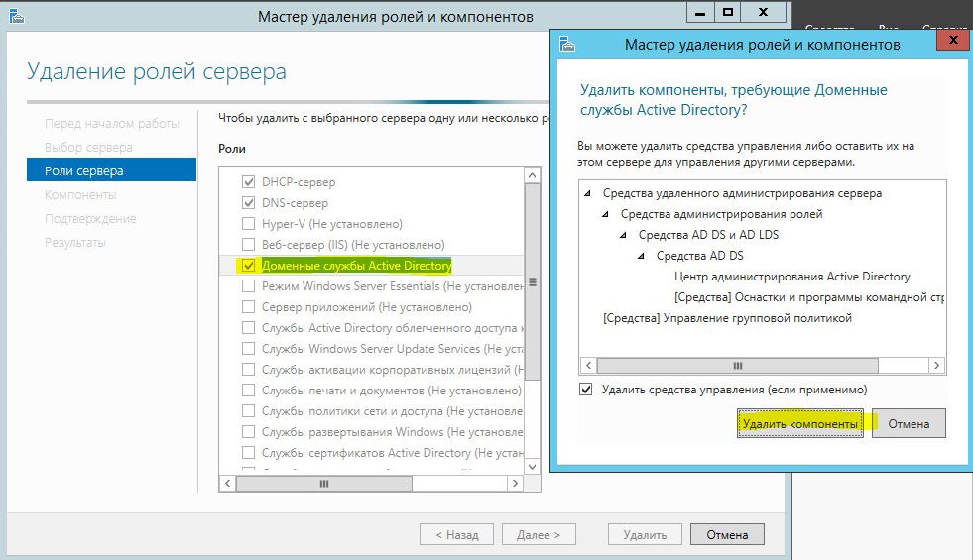
Task: Click the wizard icon in dialog title bar
Action: pos(567,44)
